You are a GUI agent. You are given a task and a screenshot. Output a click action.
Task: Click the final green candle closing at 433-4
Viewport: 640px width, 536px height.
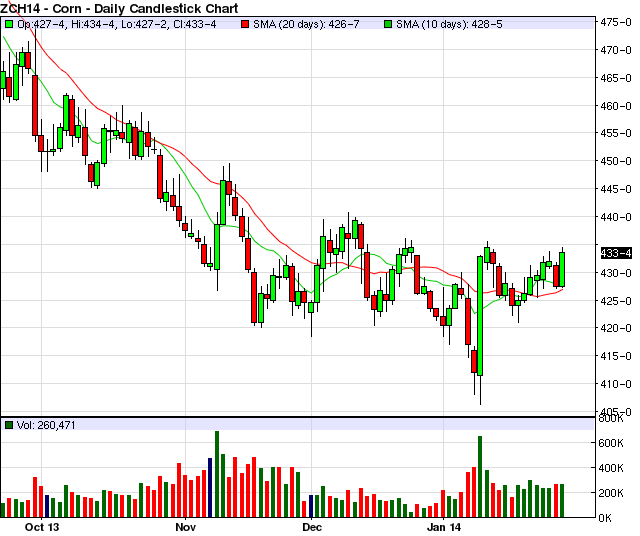coord(562,269)
